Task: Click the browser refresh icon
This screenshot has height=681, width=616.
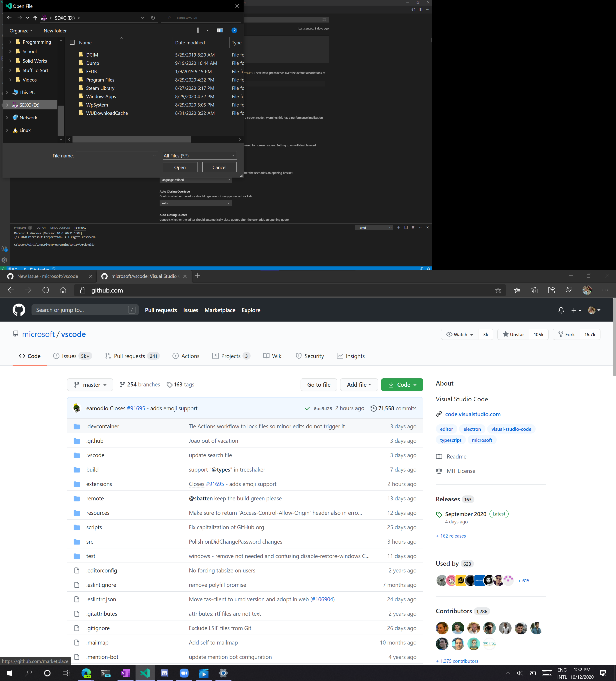Action: coord(46,290)
